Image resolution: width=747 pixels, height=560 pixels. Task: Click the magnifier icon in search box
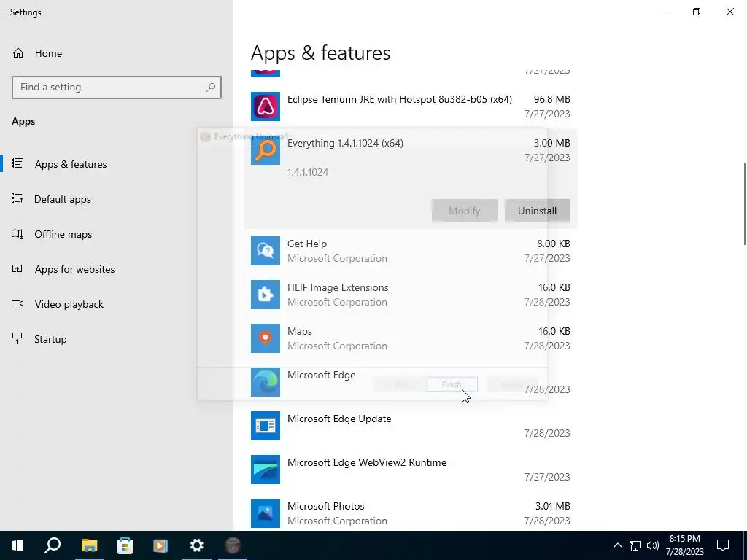coord(211,87)
